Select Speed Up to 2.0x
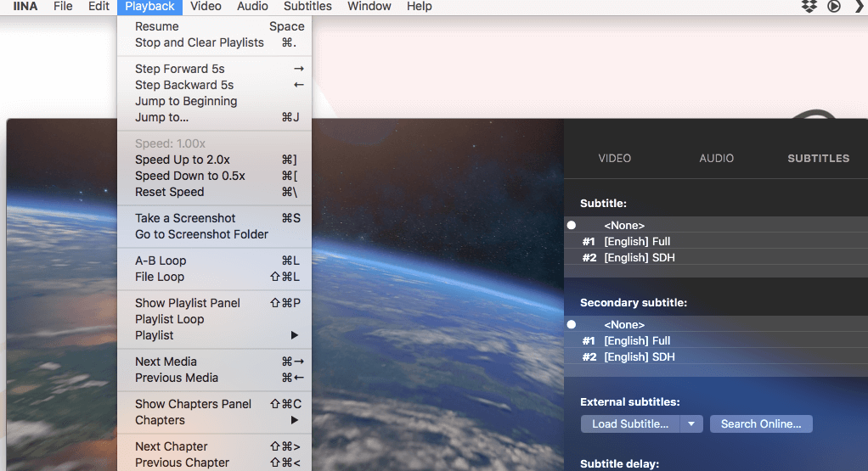Screen dimensions: 868x471 [214, 160]
